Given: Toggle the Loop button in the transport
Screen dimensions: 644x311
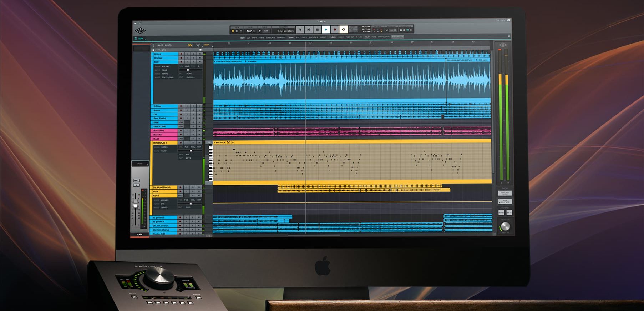Looking at the screenshot, I should point(343,30).
